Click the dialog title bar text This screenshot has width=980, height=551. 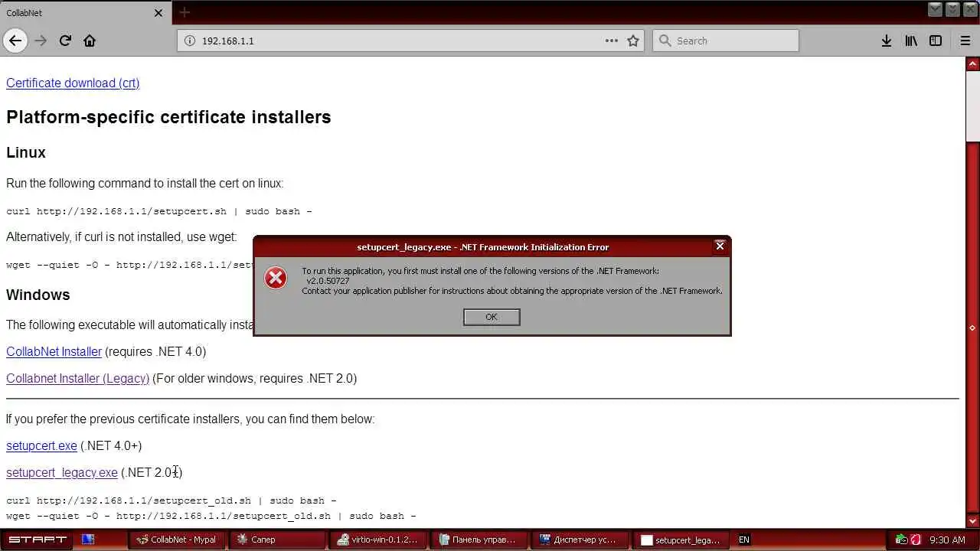(x=483, y=247)
